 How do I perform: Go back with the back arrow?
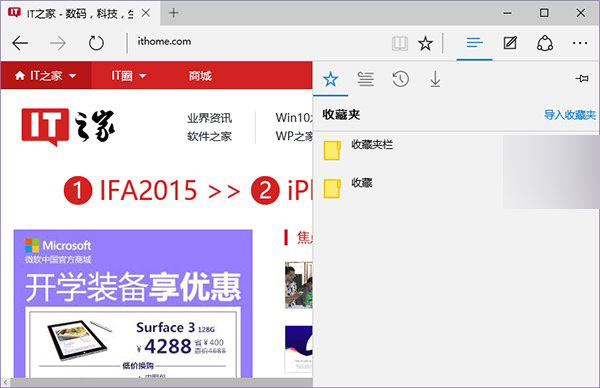pos(20,43)
